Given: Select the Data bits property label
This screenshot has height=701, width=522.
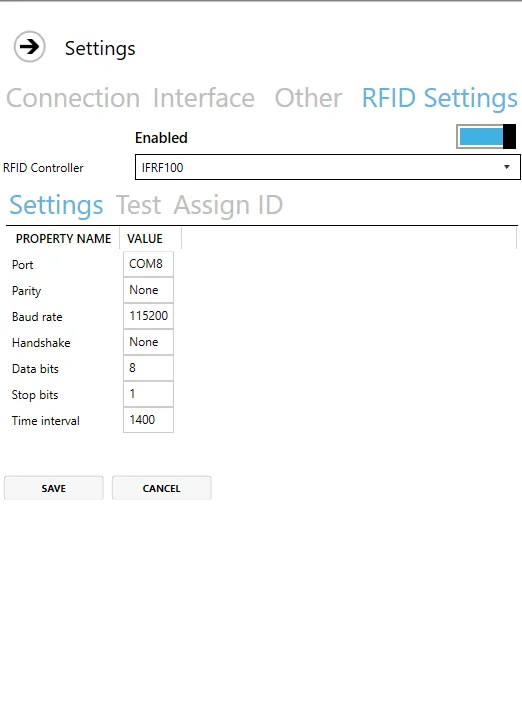Looking at the screenshot, I should (35, 368).
